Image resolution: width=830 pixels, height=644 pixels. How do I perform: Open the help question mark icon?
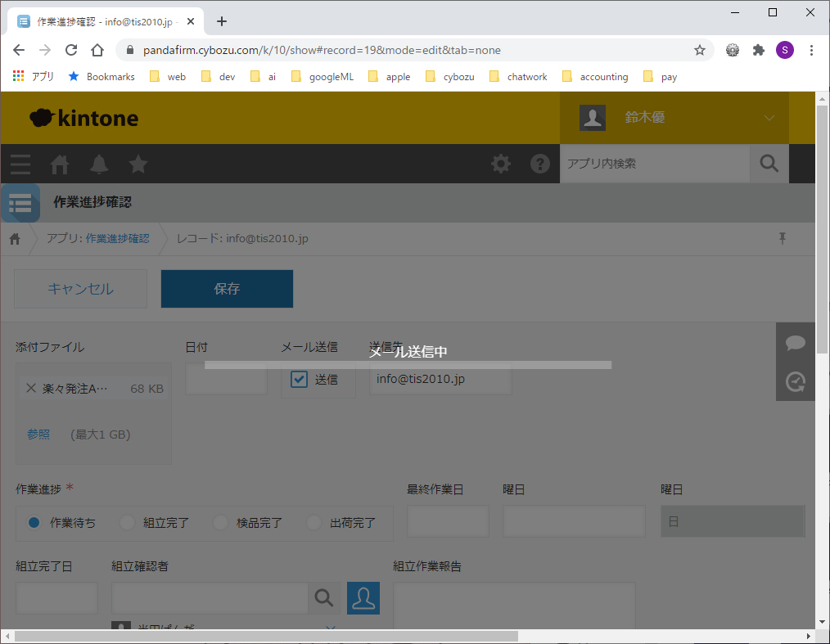(x=539, y=164)
